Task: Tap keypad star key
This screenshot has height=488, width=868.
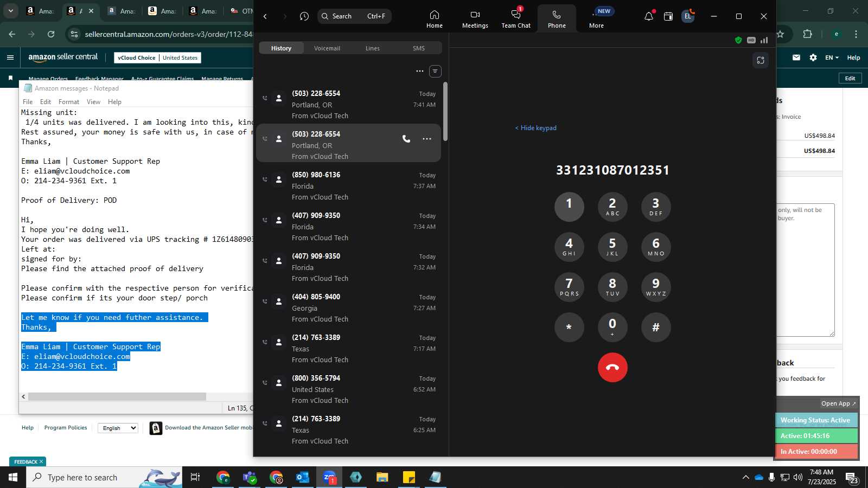Action: click(569, 327)
